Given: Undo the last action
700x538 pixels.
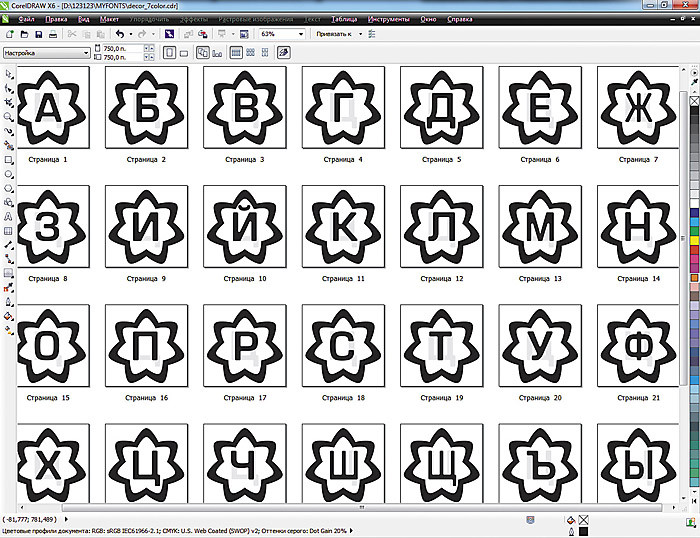Looking at the screenshot, I should tap(120, 34).
